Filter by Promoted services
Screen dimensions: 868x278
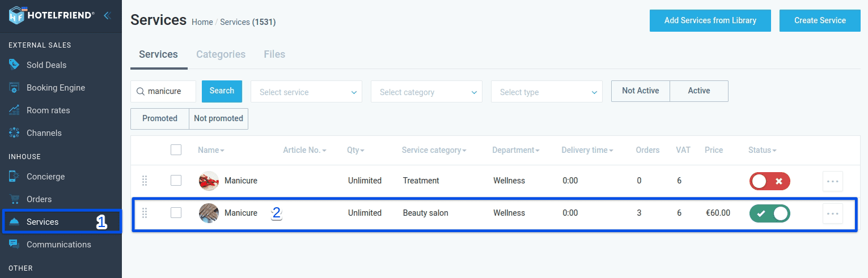click(160, 119)
